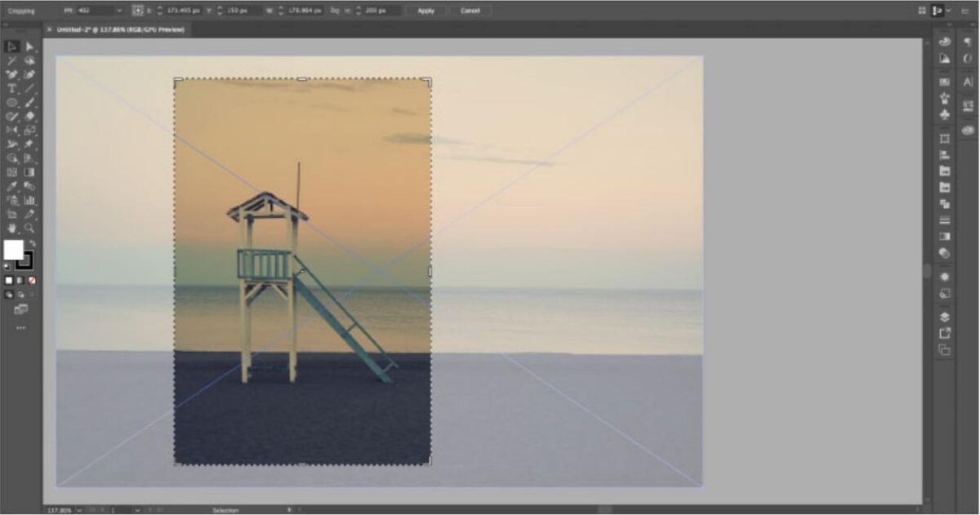This screenshot has height=515, width=980.
Task: Change the screen mode
Action: [x=20, y=309]
